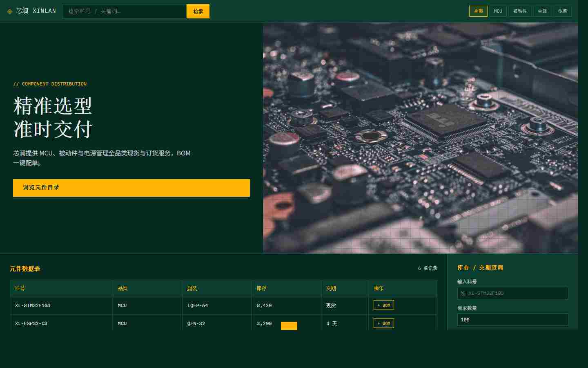Focus the 检索料号 search field
Viewport: 588px width, 368px height.
[x=125, y=11]
